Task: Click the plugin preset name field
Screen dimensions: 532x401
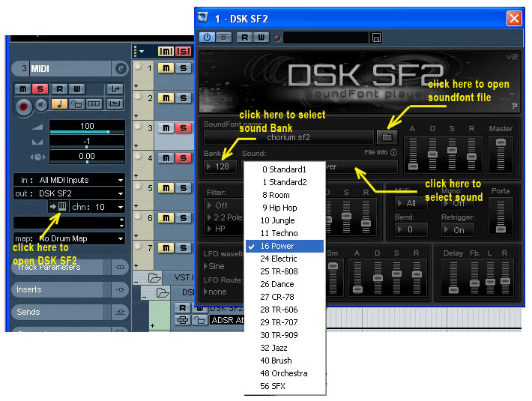Action: (326, 37)
